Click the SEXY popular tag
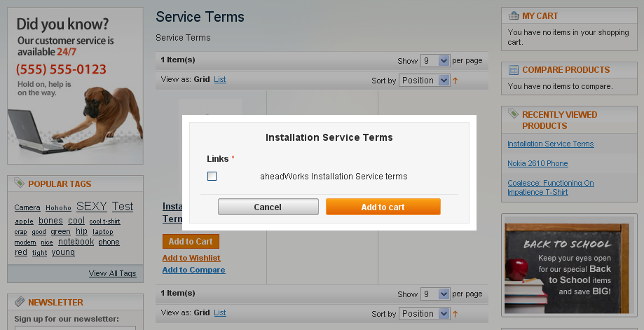Image resolution: width=644 pixels, height=330 pixels. pyautogui.click(x=92, y=206)
